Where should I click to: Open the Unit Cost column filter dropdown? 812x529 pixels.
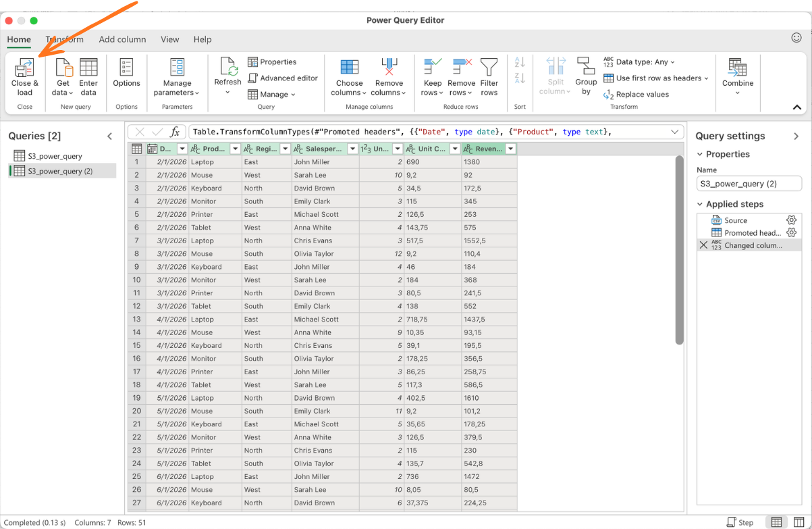455,149
